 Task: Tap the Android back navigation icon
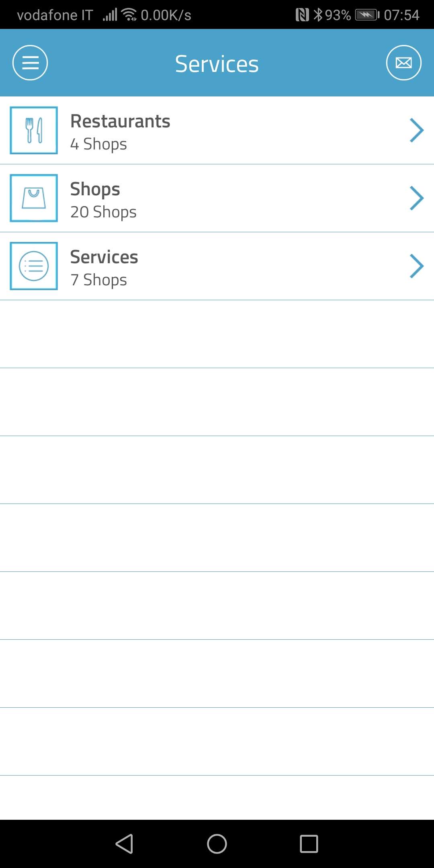124,843
